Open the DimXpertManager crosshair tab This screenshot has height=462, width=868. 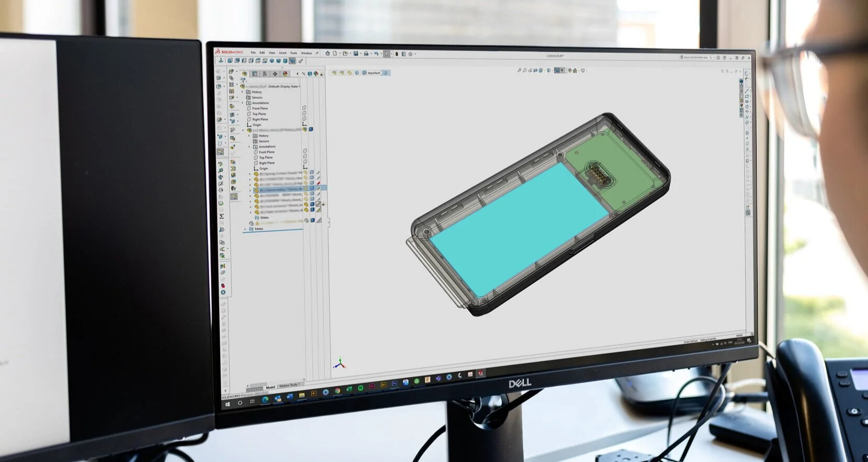[x=275, y=74]
